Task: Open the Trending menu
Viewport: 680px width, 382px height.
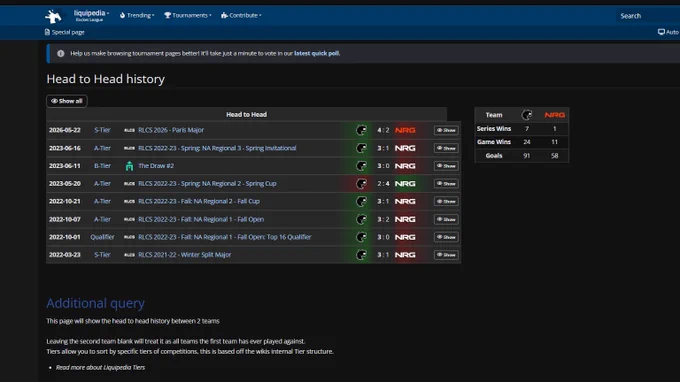Action: 137,15
